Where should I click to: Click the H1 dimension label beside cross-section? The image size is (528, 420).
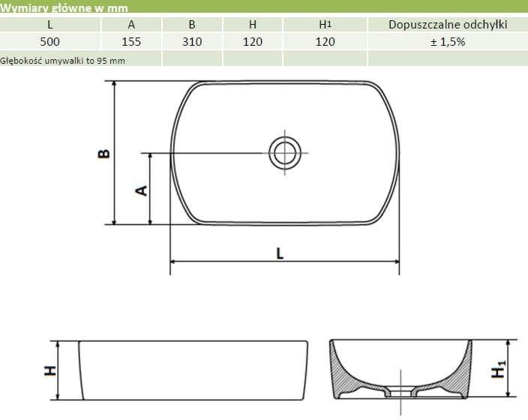[498, 369]
